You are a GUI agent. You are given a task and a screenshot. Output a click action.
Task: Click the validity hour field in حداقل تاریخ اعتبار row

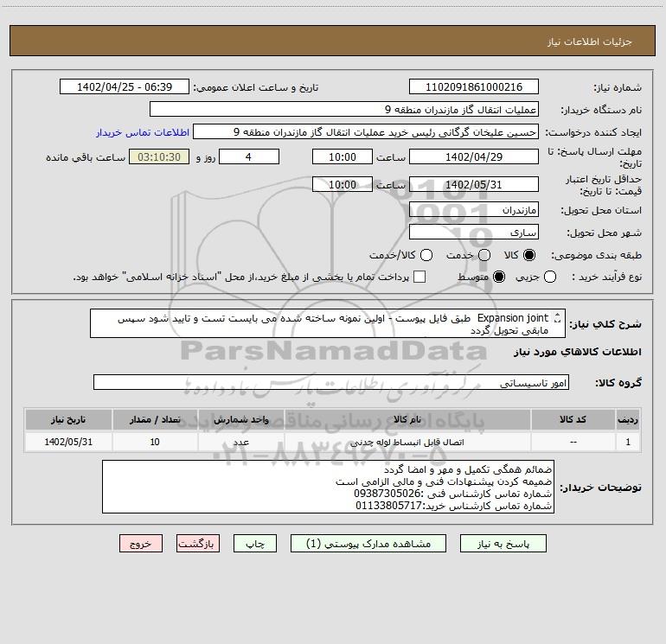click(x=343, y=185)
